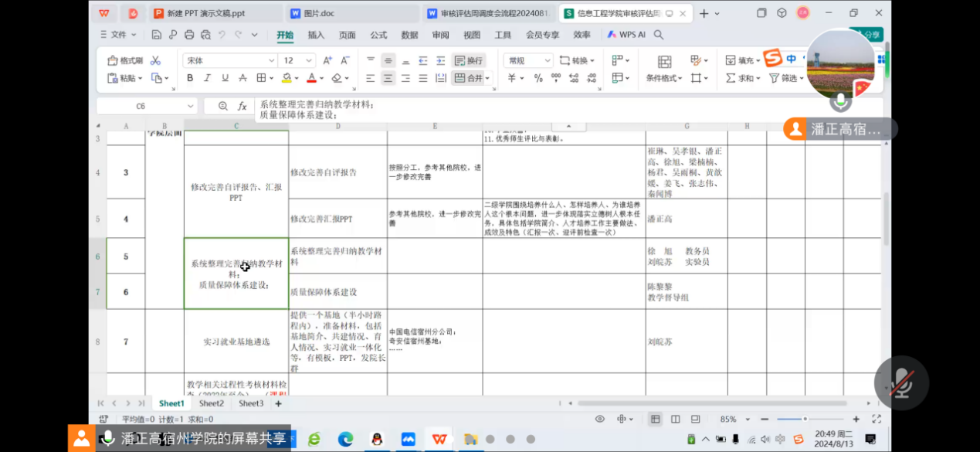Click the scissors Cut icon
The image size is (980, 452).
pyautogui.click(x=155, y=61)
